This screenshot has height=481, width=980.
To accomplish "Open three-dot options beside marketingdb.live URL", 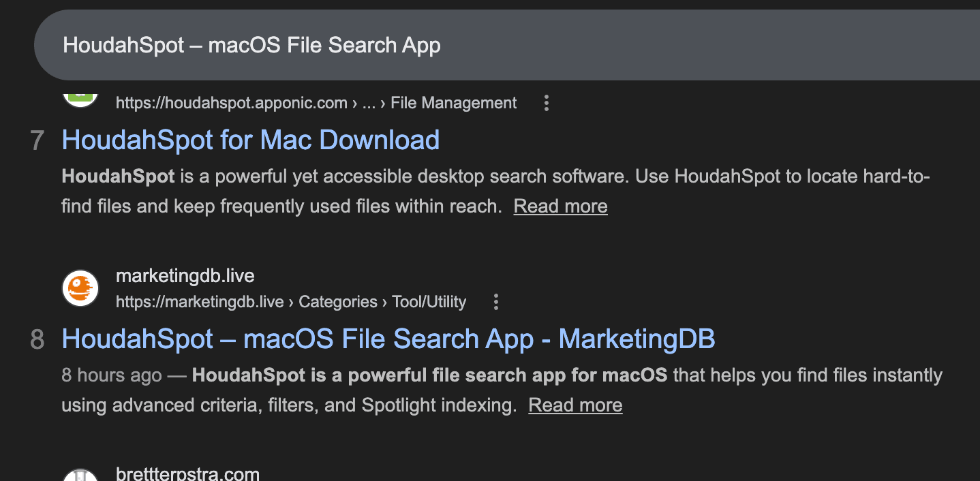I will click(x=496, y=302).
